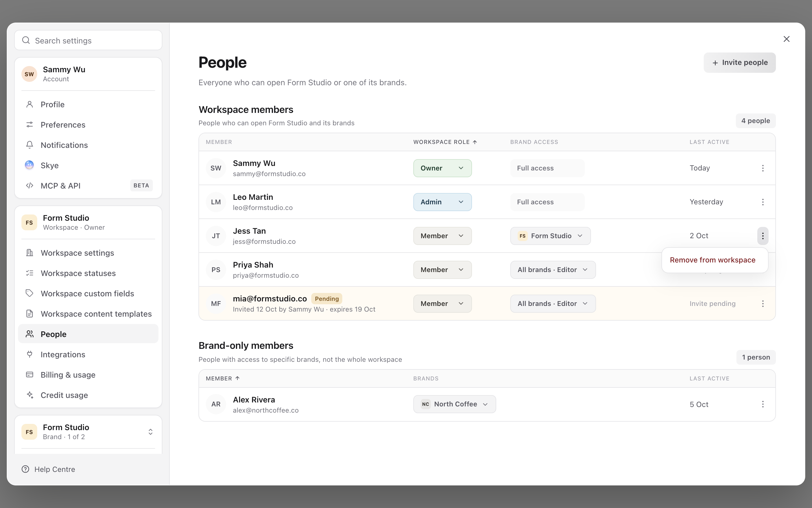Open more options for Leo Martin row
Screen dimensions: 812x508
[763, 202]
